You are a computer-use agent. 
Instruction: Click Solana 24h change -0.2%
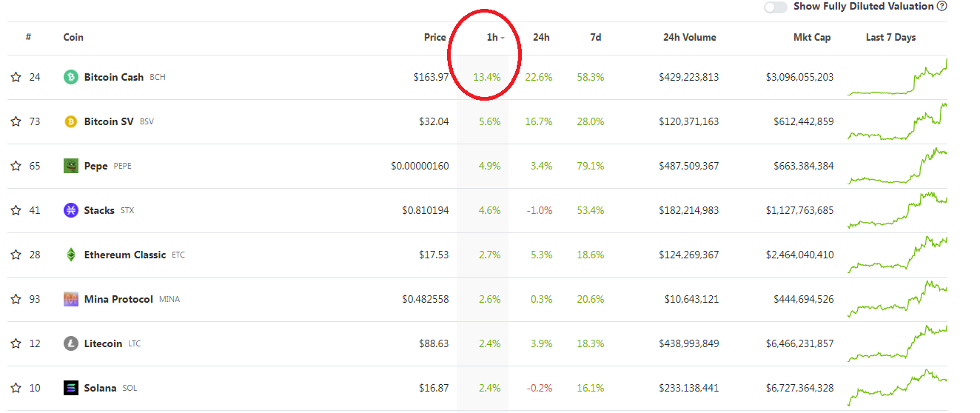540,388
